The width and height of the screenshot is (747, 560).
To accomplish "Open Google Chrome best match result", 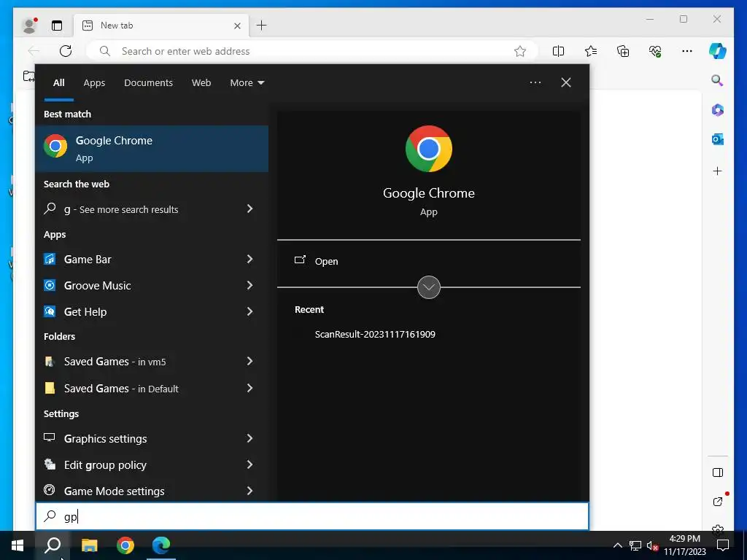I will (152, 149).
